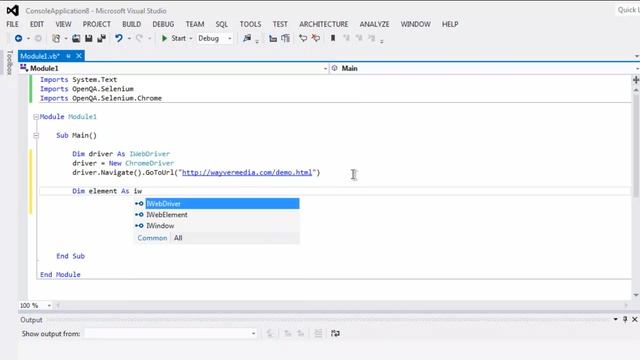640x360 pixels.
Task: Pin the Module1.vb tab
Action: point(68,56)
